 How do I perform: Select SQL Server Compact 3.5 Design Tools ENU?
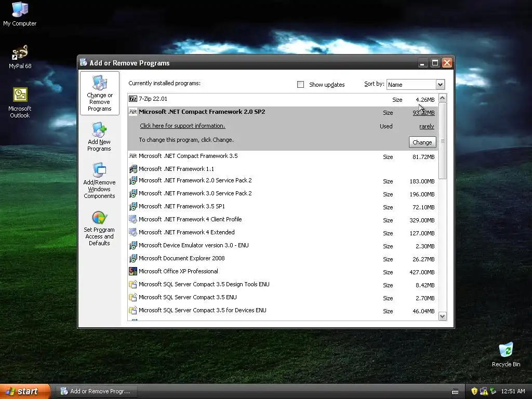pyautogui.click(x=283, y=284)
